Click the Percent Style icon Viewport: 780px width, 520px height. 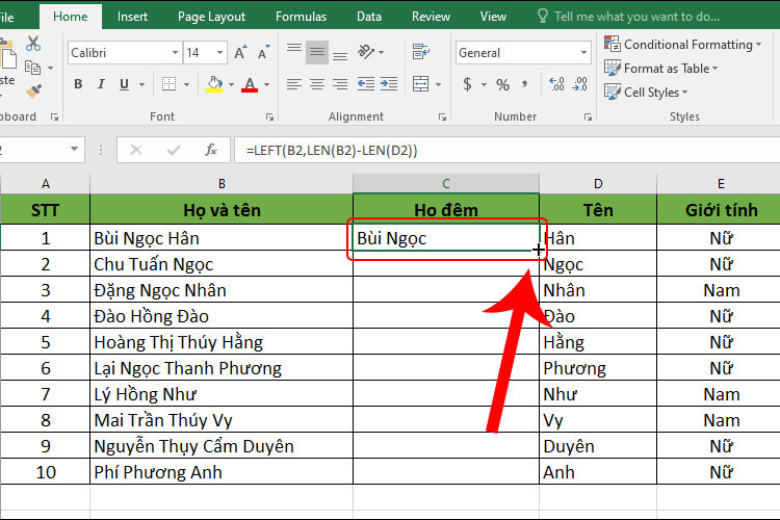(x=502, y=85)
